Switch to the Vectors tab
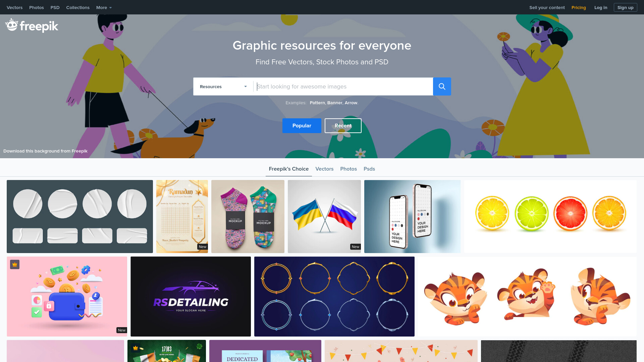This screenshot has height=362, width=644. (324, 169)
